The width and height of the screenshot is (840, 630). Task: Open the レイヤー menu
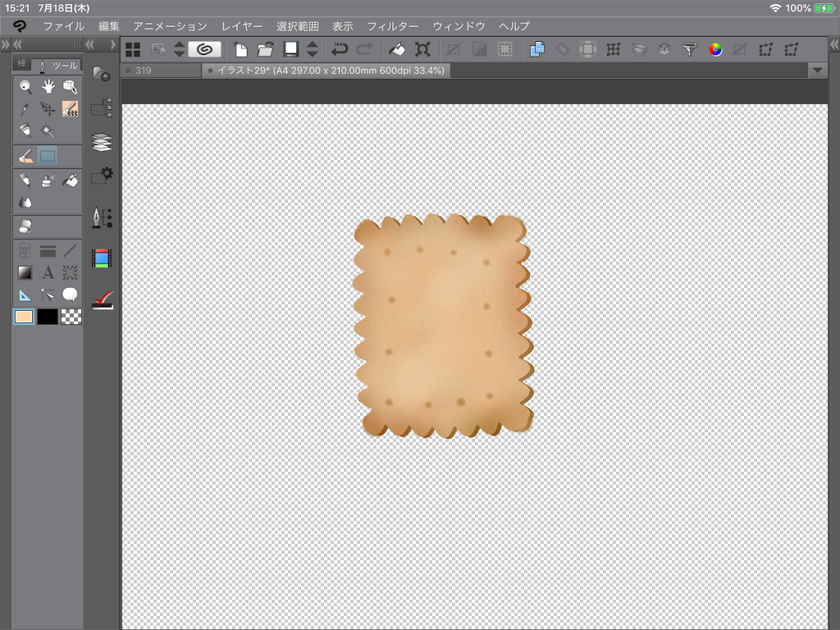(242, 26)
